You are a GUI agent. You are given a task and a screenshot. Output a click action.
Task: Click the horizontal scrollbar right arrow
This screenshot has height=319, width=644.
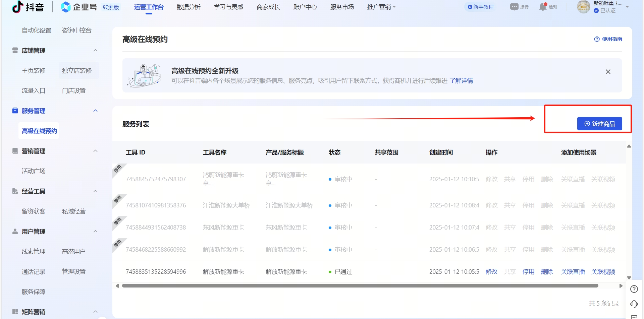coord(621,286)
